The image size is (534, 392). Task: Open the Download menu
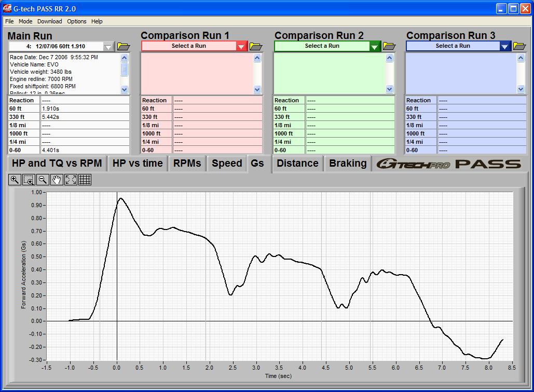pyautogui.click(x=49, y=21)
